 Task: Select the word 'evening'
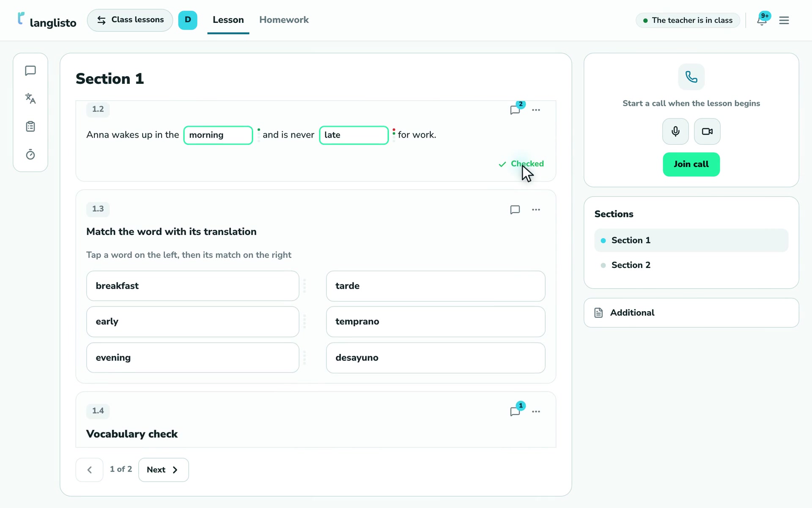point(193,358)
